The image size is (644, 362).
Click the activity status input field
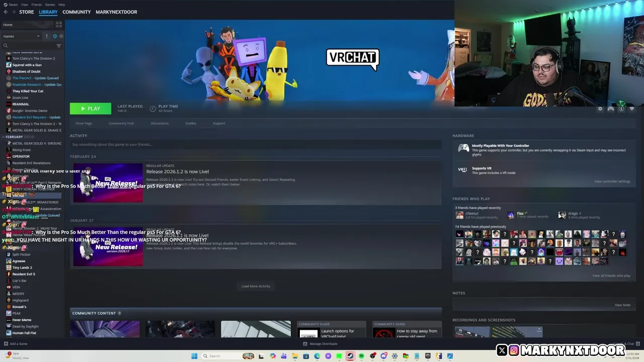(256, 144)
